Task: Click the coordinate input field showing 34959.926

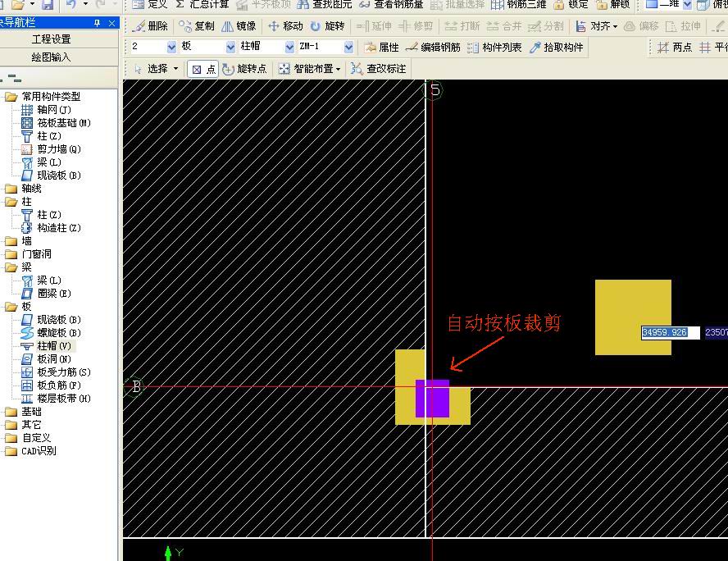Action: [x=671, y=332]
